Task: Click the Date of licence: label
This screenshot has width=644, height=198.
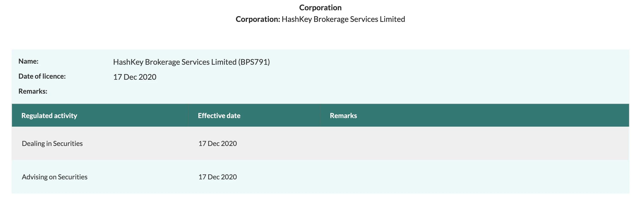Action: coord(42,76)
